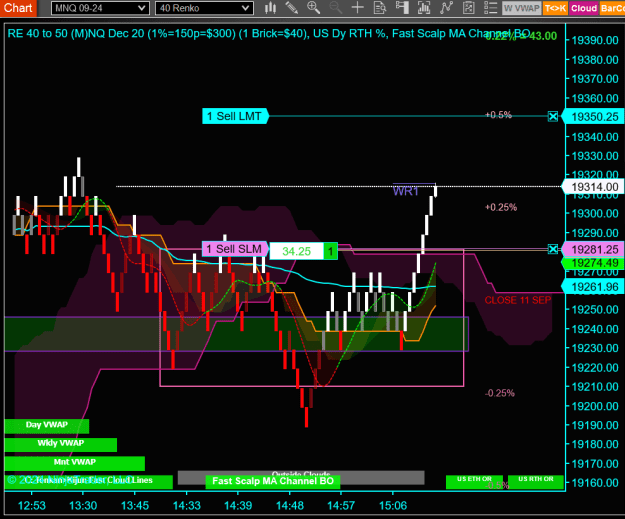Image resolution: width=625 pixels, height=519 pixels.
Task: Click the 19261.96 cyan price marker
Action: [593, 287]
